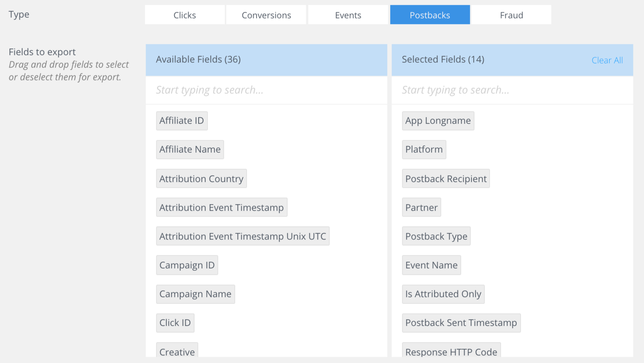Focus the Available Fields search box
644x363 pixels.
click(x=266, y=90)
